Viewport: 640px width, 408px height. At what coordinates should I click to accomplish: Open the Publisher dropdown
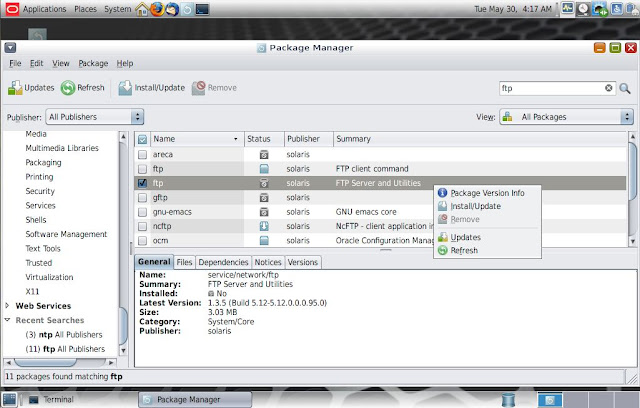95,117
